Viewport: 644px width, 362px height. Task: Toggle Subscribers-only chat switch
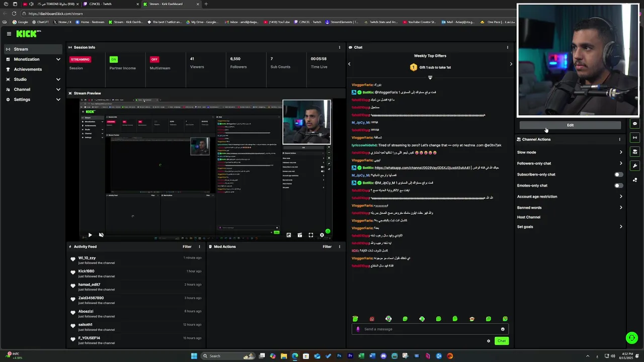[618, 174]
